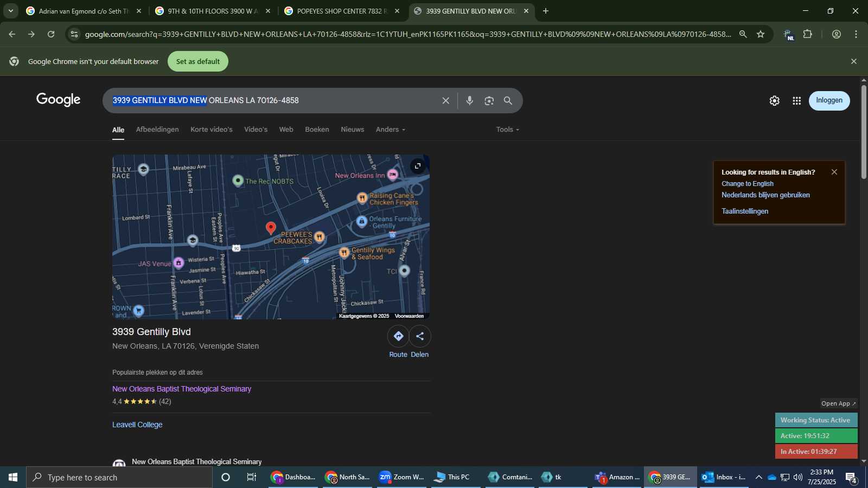Bookmark this page with star
The image size is (868, 488).
(x=761, y=34)
